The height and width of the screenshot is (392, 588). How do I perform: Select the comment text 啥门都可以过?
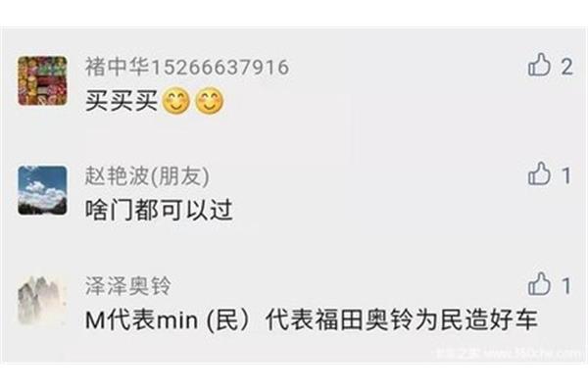pyautogui.click(x=159, y=210)
